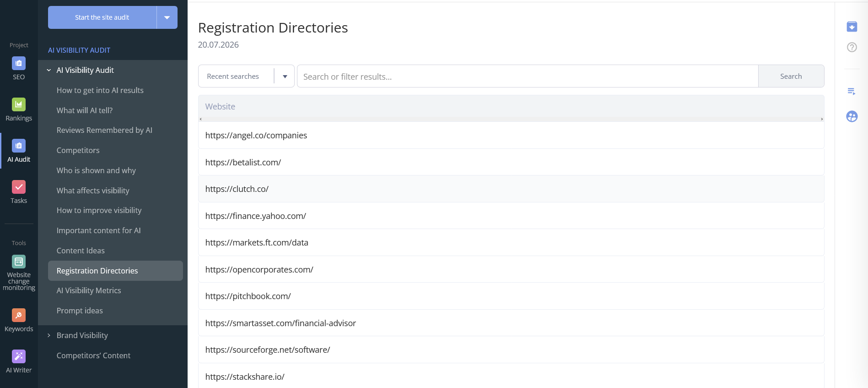Image resolution: width=868 pixels, height=388 pixels.
Task: Click the https://angel.co/companies row
Action: tap(511, 135)
